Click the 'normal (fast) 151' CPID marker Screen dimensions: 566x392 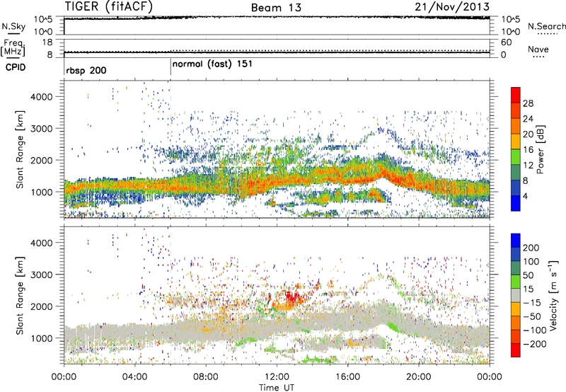tap(212, 64)
